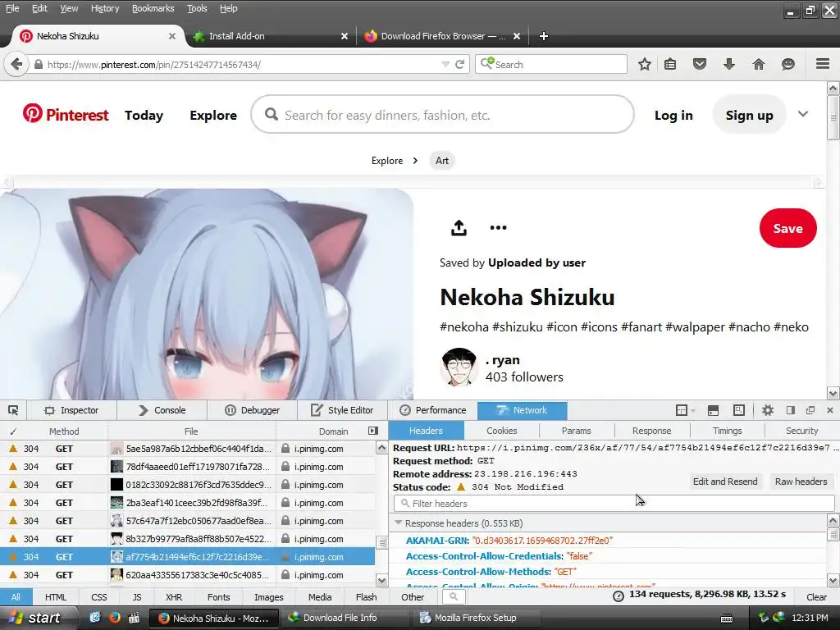Close the developer tools panel
The image size is (840, 630).
tap(830, 410)
